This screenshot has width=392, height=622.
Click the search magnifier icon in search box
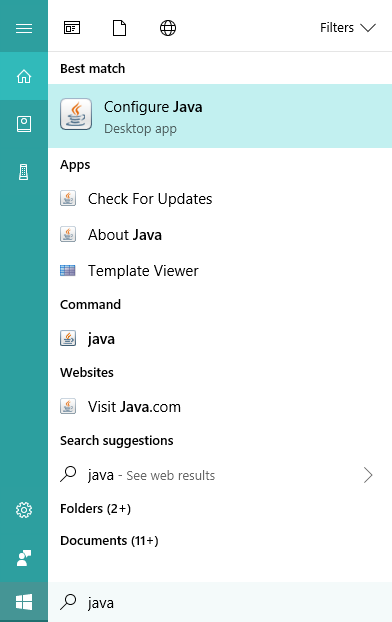click(68, 602)
